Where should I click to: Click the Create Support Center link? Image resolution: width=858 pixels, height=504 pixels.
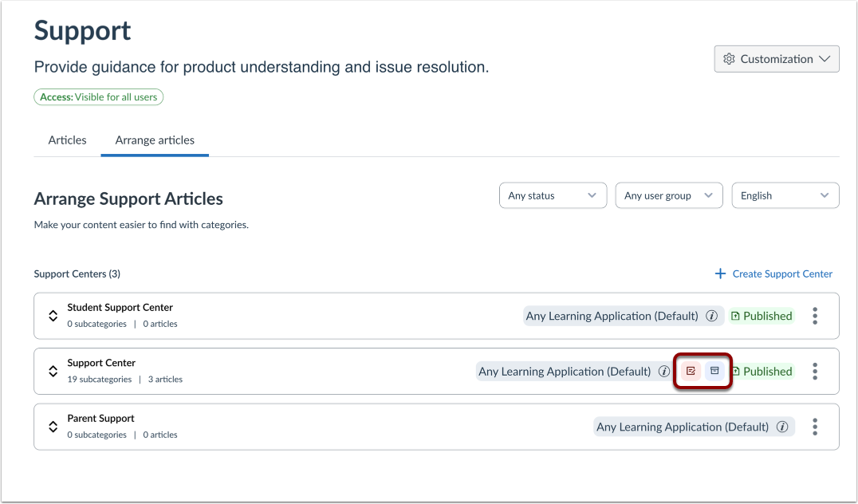[x=773, y=274]
